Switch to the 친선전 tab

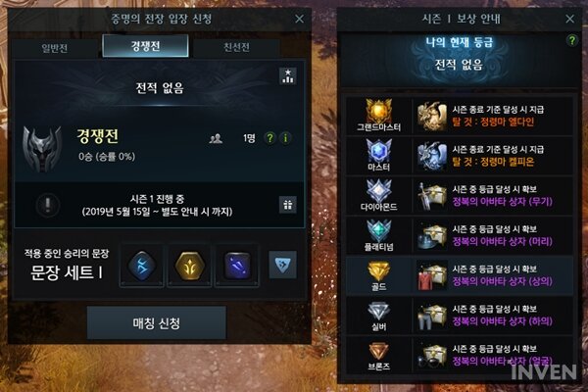click(236, 48)
